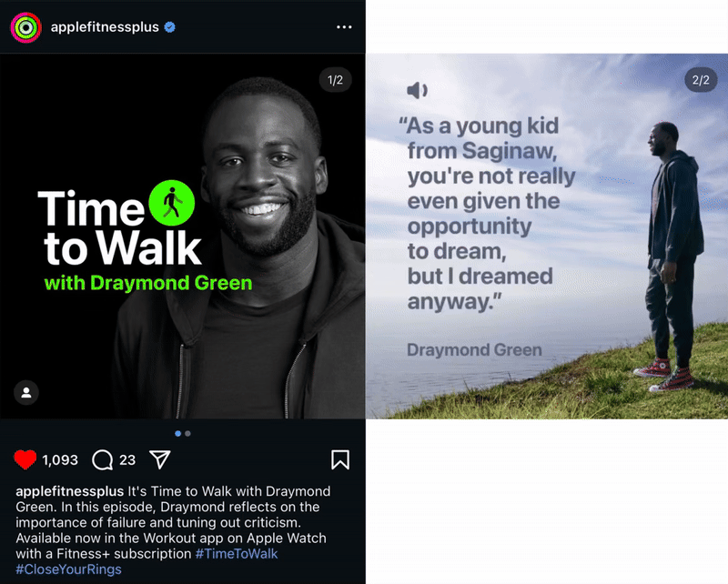Open comments via speech bubble icon
Image resolution: width=728 pixels, height=584 pixels.
click(103, 460)
